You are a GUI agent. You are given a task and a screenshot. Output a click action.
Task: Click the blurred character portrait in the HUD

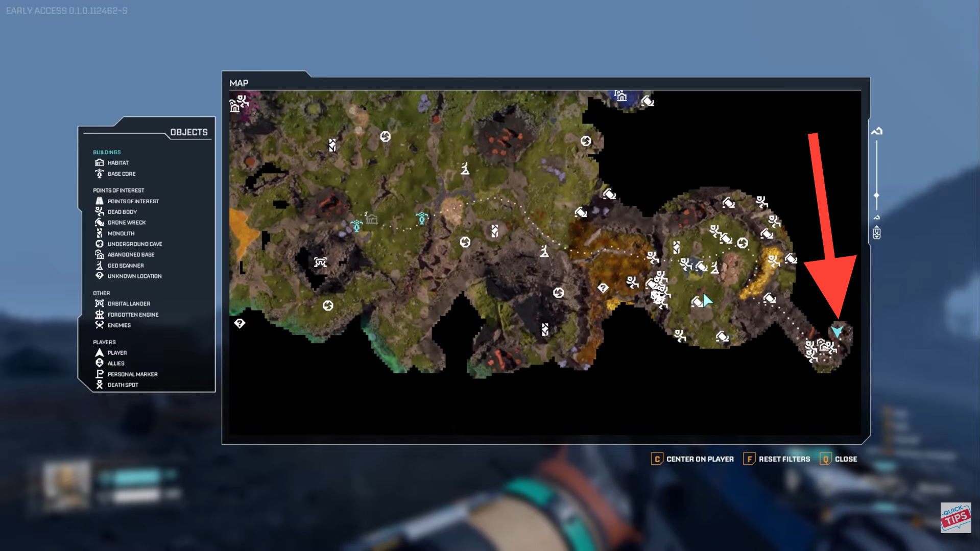tap(67, 484)
